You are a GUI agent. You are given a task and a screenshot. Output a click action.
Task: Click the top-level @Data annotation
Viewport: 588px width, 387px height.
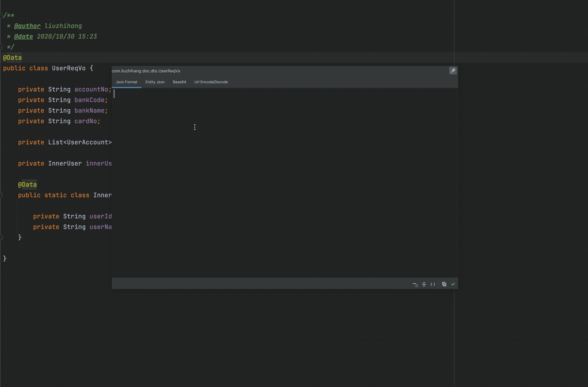[12, 58]
